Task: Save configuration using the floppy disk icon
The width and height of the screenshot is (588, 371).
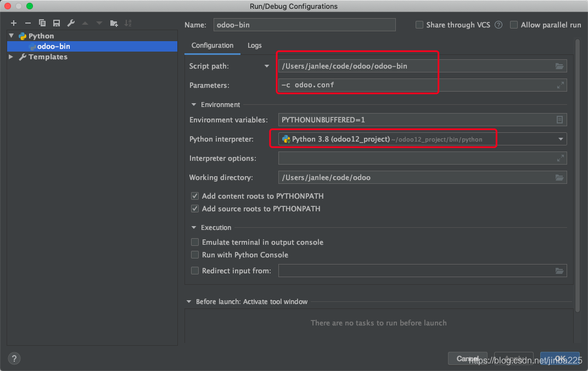Action: click(56, 23)
